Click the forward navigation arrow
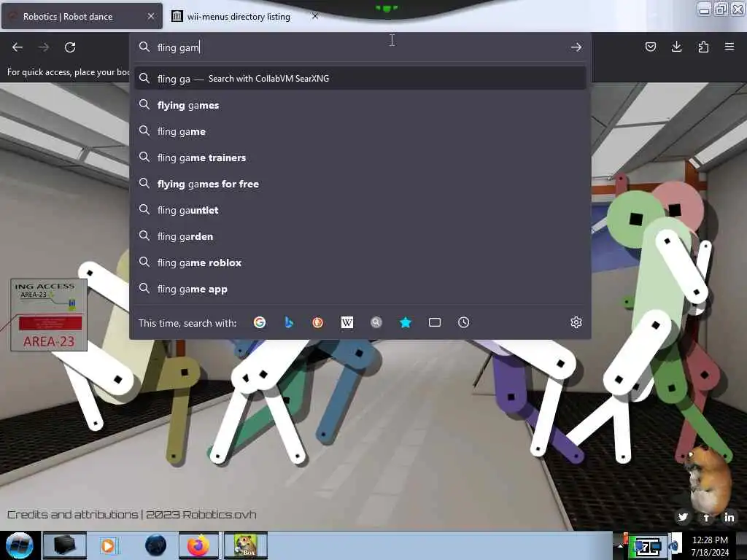 [x=44, y=47]
